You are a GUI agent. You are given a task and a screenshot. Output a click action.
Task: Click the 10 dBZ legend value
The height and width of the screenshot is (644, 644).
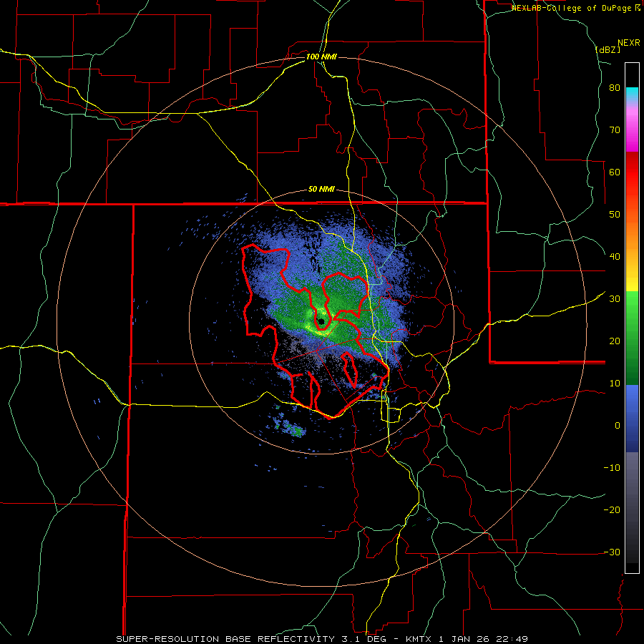(615, 384)
